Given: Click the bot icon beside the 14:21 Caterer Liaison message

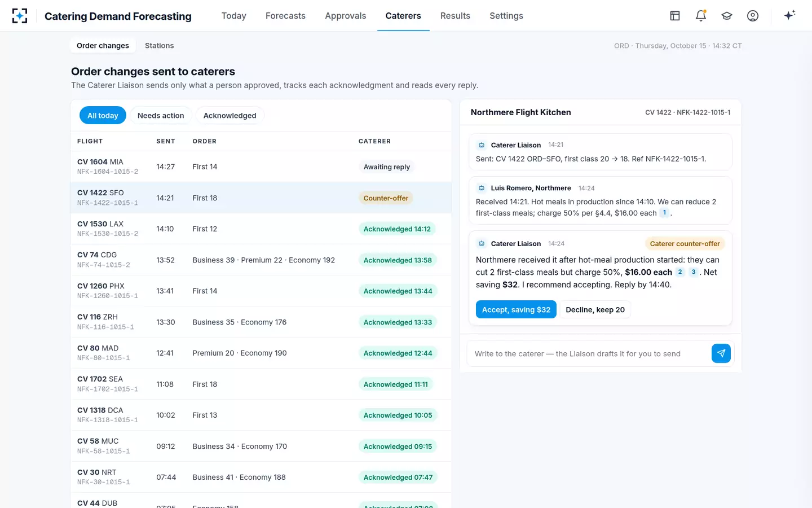Looking at the screenshot, I should click(x=482, y=145).
